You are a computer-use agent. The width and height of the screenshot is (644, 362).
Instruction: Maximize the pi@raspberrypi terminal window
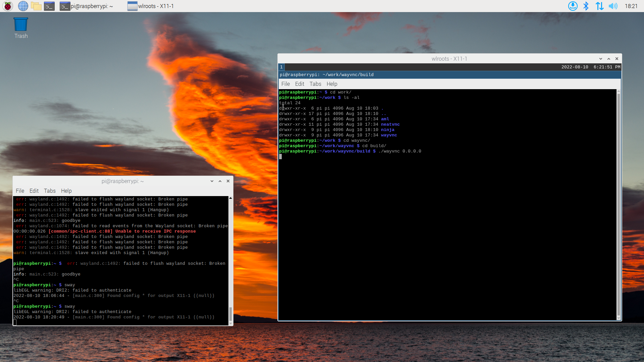[220, 181]
